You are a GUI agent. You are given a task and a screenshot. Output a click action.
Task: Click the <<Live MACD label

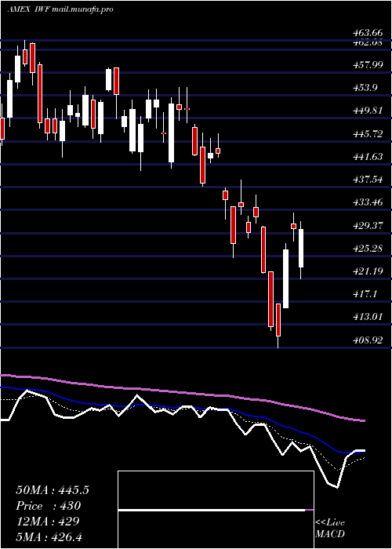coord(330,529)
